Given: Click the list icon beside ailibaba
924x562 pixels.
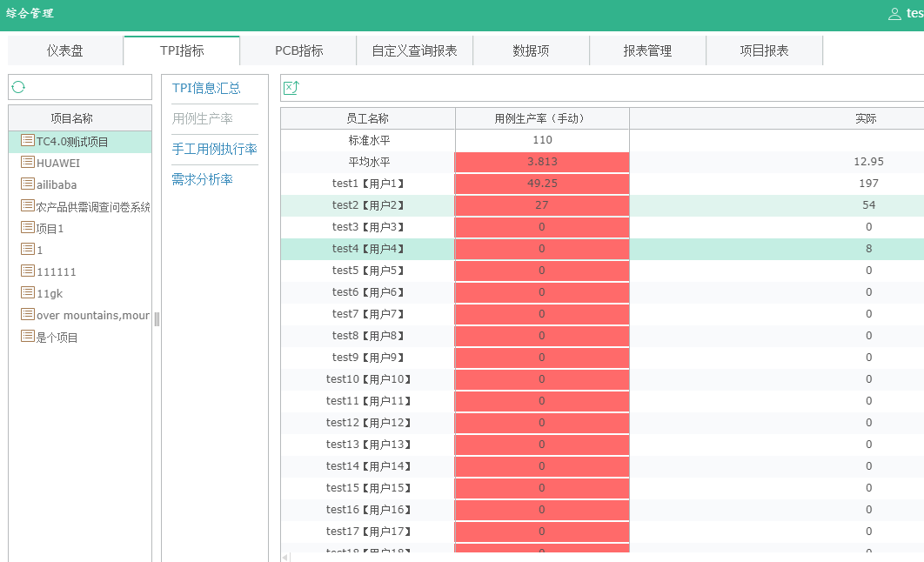Looking at the screenshot, I should (28, 184).
